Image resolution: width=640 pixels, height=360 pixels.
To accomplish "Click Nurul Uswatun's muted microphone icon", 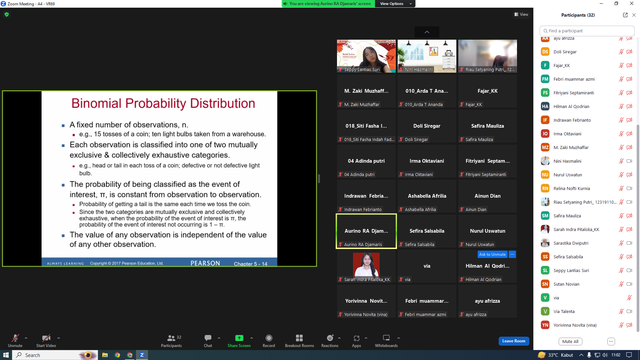I will click(x=621, y=175).
